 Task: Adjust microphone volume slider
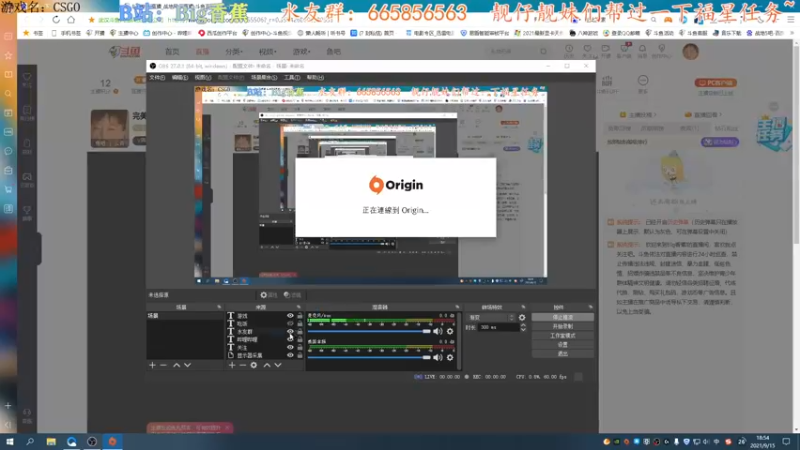(x=369, y=332)
